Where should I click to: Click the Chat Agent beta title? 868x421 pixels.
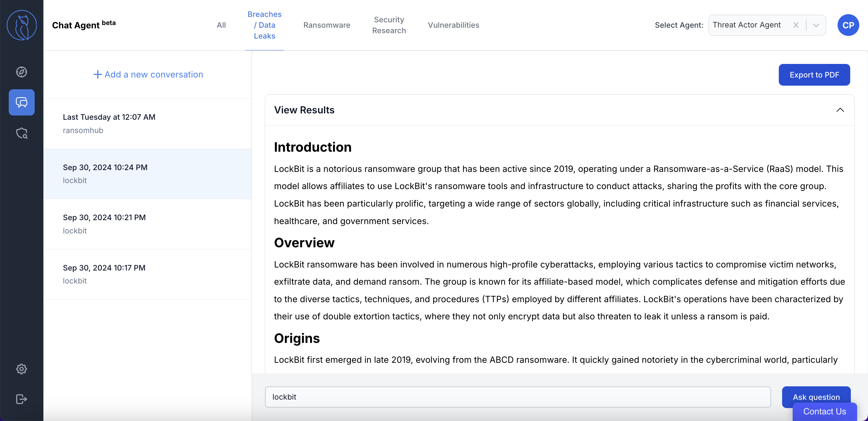coord(83,25)
